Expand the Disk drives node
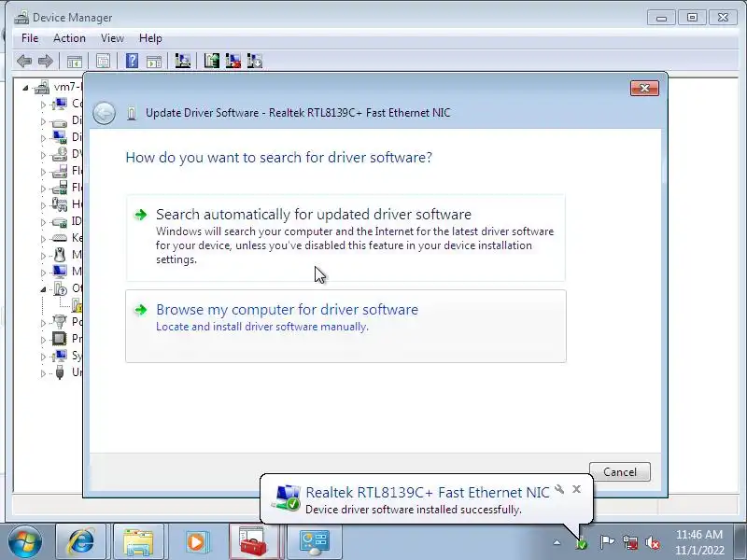 point(43,121)
